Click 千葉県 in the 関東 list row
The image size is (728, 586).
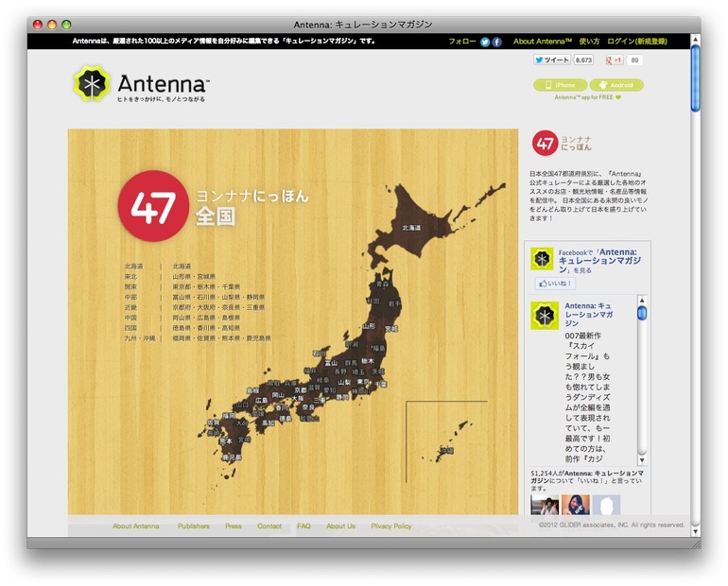pos(231,286)
